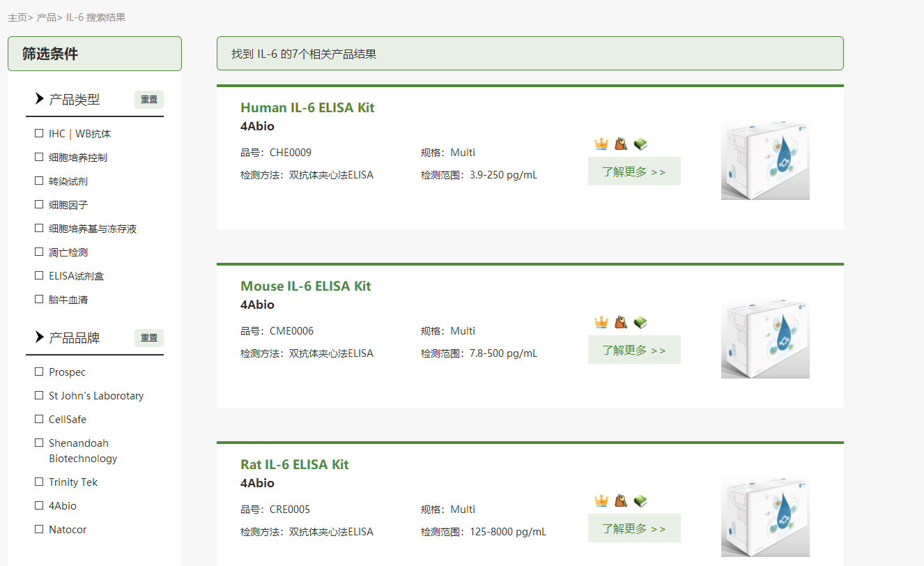
Task: Collapse the 产品类型 filter section arrow
Action: (x=40, y=99)
